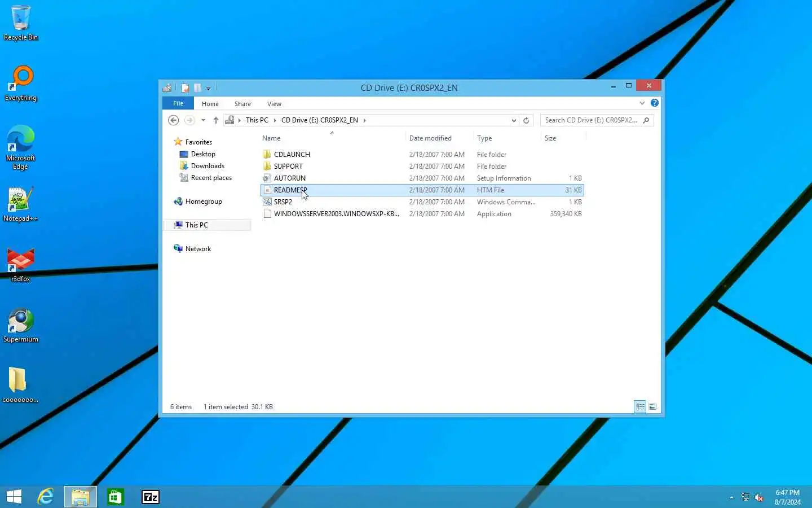Screen dimensions: 812x508
Task: Click the File Explorer window title bar icon
Action: [167, 87]
